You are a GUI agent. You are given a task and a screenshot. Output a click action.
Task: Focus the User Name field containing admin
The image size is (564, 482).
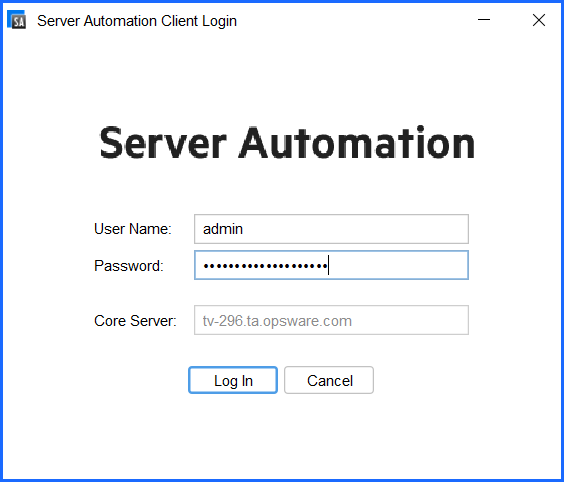(x=331, y=229)
